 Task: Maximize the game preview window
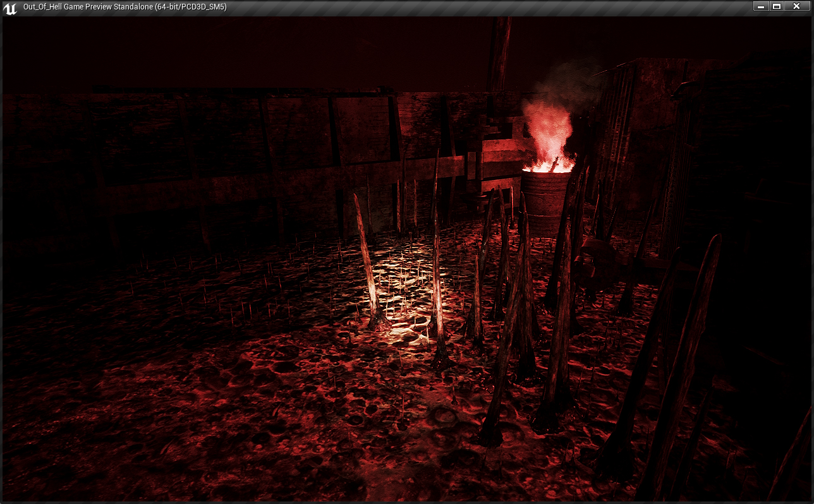point(777,6)
